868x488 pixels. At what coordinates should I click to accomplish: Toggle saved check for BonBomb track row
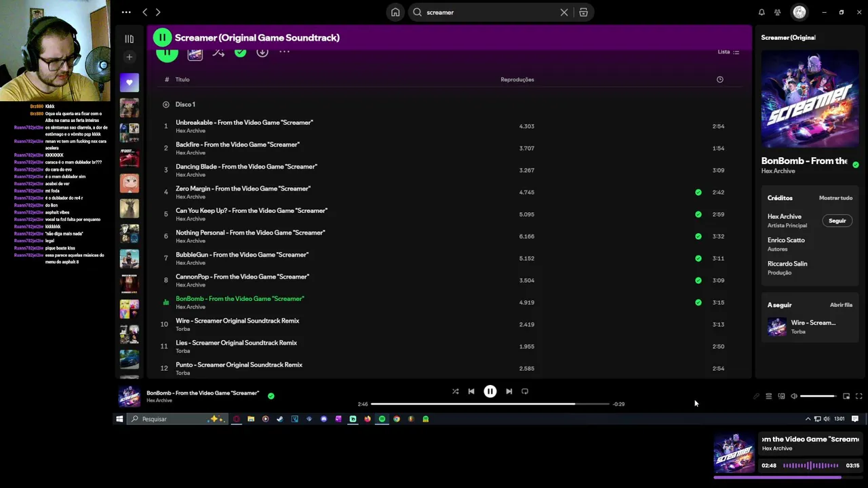tap(698, 302)
